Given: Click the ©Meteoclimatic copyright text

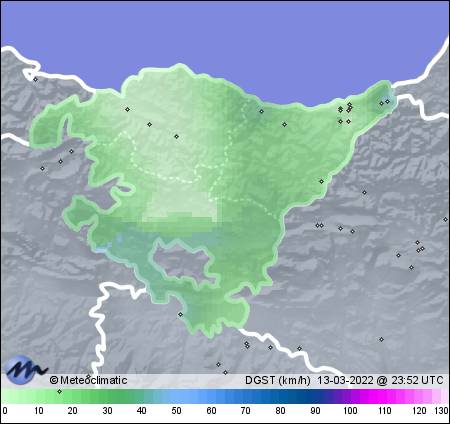Looking at the screenshot, I should tap(88, 380).
